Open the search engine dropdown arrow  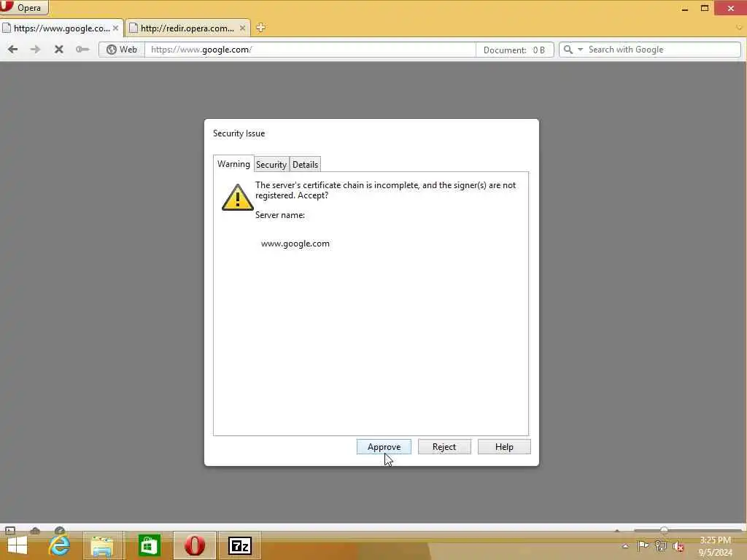point(580,50)
